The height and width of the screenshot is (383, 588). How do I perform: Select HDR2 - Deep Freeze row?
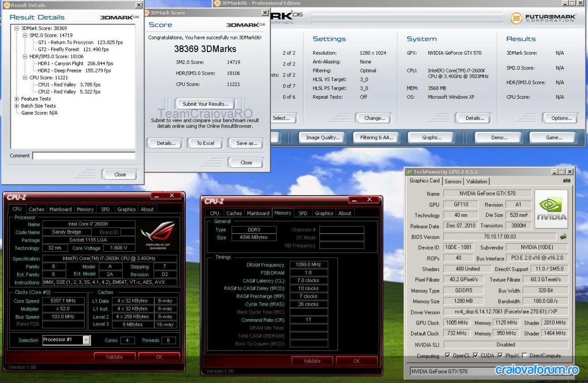[74, 71]
